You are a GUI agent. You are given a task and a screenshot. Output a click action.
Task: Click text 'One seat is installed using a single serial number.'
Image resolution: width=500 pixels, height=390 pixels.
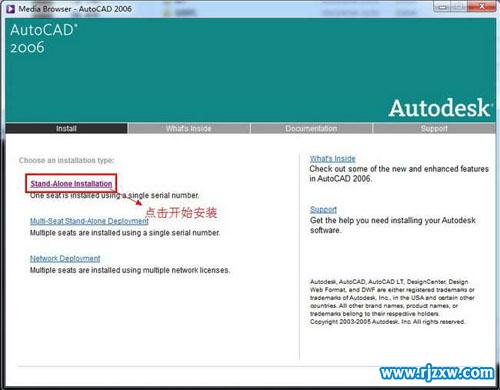(114, 195)
